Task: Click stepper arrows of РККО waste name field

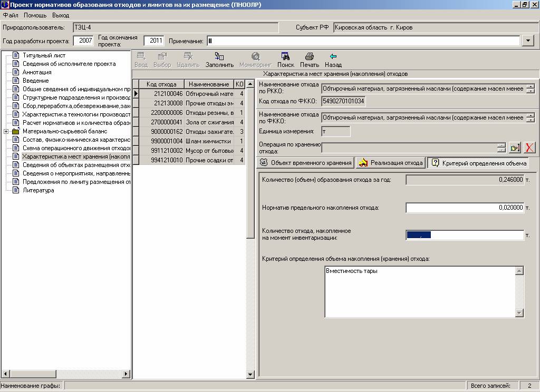Action: tap(530, 89)
